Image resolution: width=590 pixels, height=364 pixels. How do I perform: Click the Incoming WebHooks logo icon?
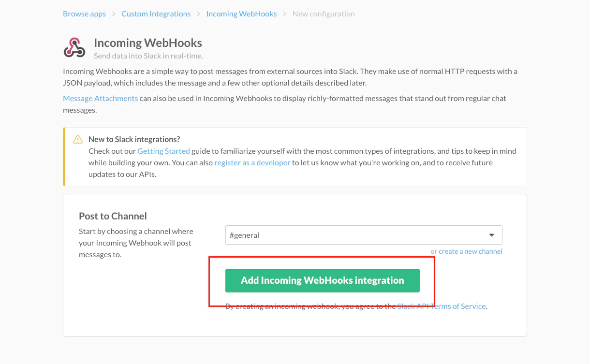pyautogui.click(x=74, y=47)
